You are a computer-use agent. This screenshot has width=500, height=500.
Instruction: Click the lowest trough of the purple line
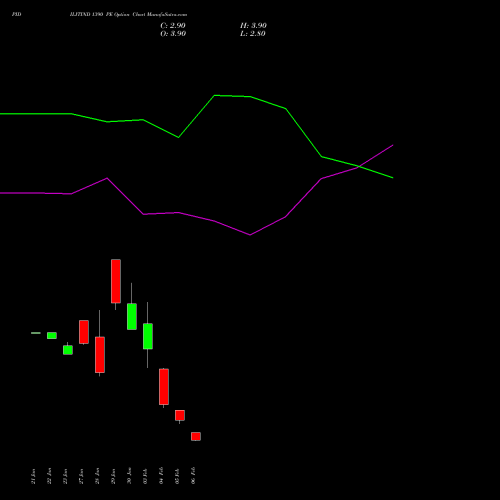click(x=250, y=235)
